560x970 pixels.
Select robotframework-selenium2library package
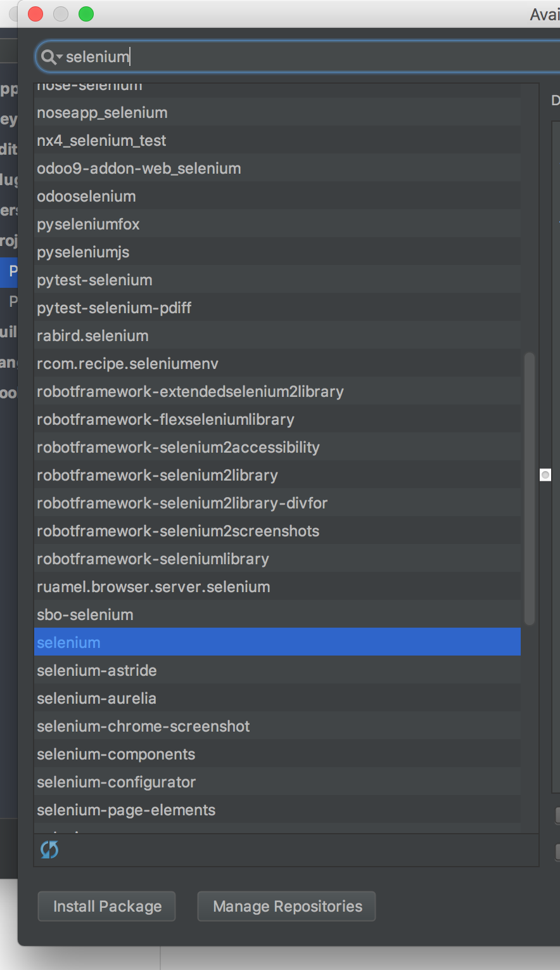(x=277, y=475)
